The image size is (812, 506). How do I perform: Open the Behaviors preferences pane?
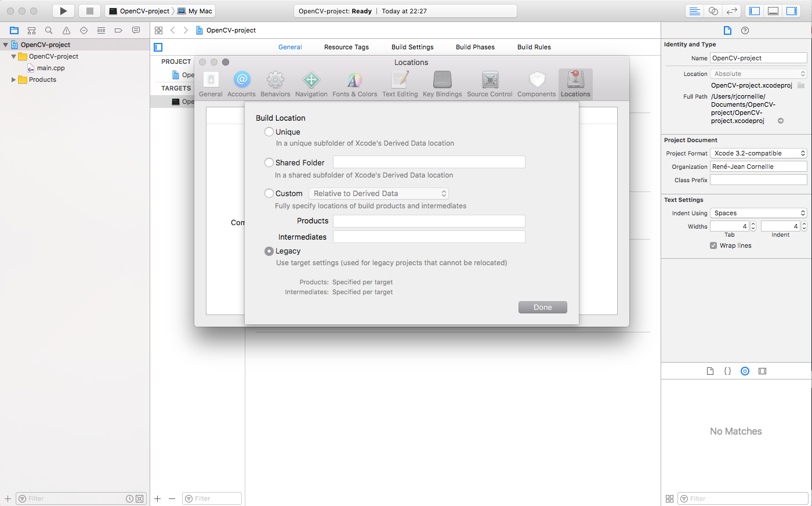275,84
